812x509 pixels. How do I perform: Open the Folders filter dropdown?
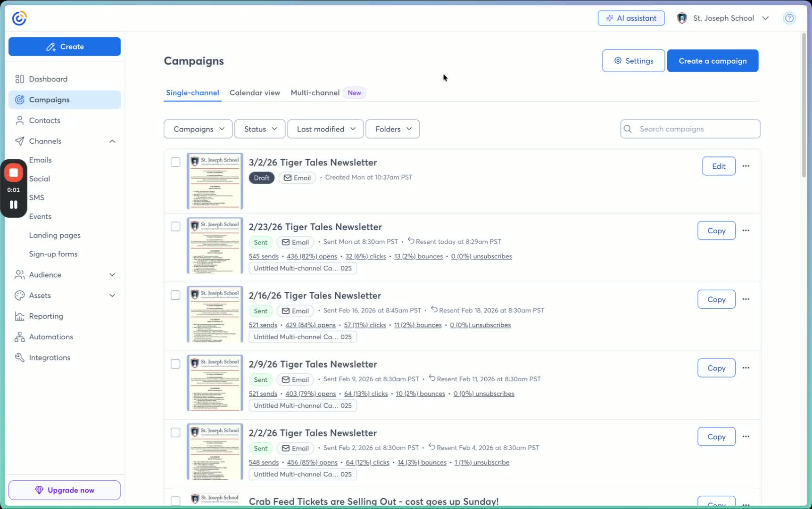tap(393, 129)
